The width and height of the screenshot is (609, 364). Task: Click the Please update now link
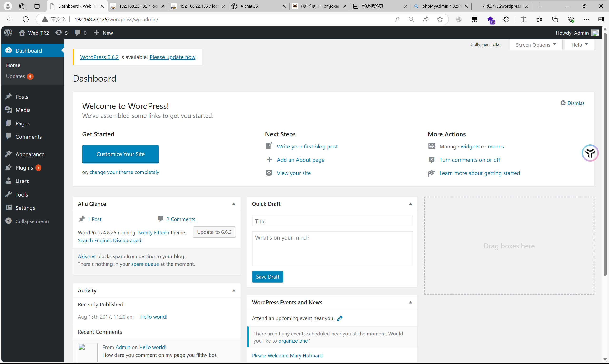click(x=172, y=57)
